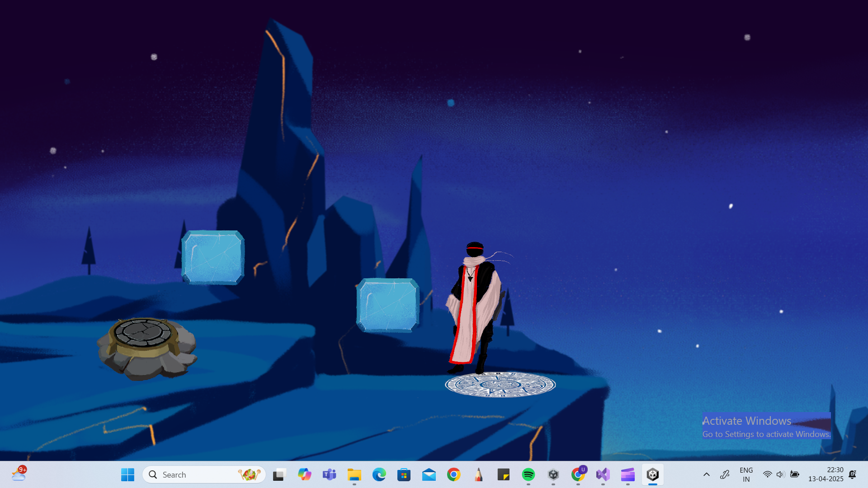
Task: Show hidden system tray icons
Action: coord(706,474)
